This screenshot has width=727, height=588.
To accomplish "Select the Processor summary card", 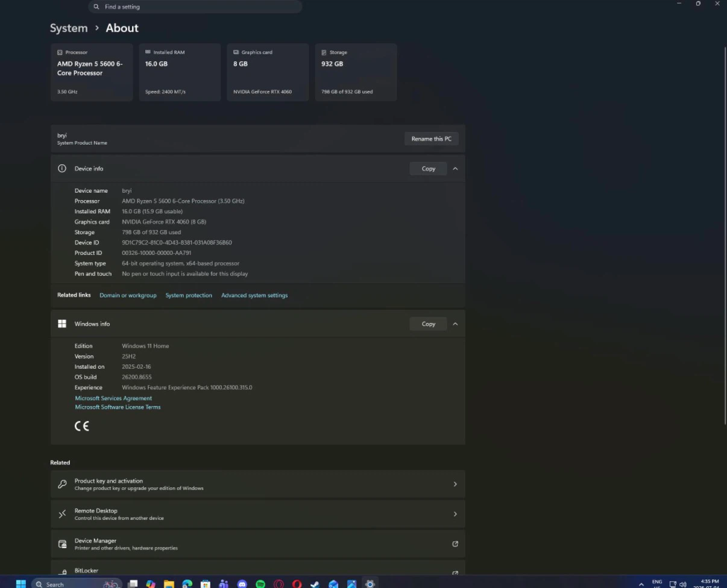I will click(92, 72).
